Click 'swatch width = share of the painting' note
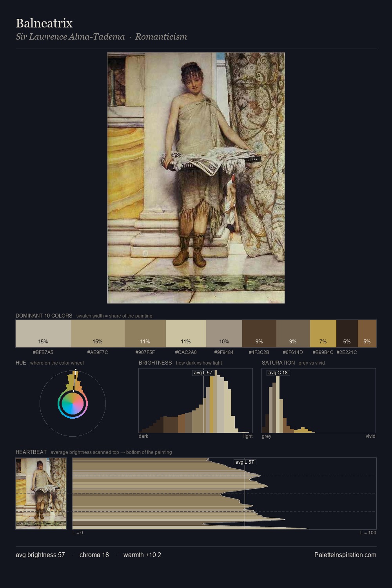This screenshot has width=392, height=588. pos(114,316)
